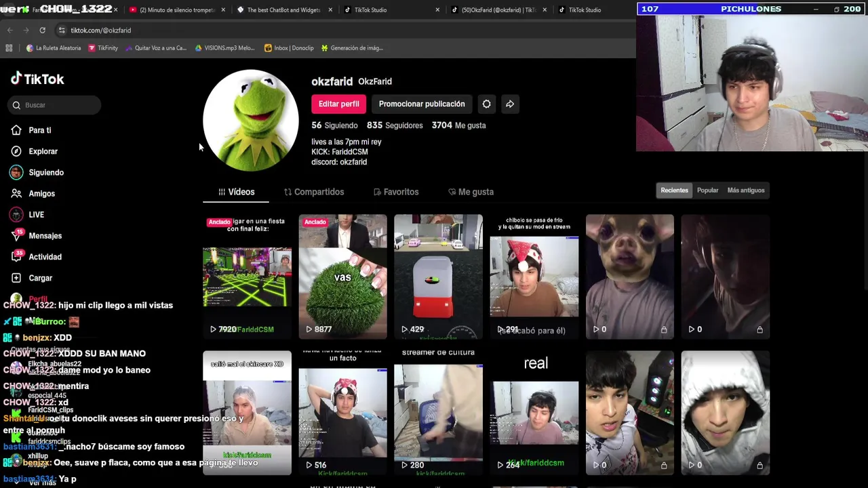
Task: Open the private chihuahua face video
Action: pos(630,277)
